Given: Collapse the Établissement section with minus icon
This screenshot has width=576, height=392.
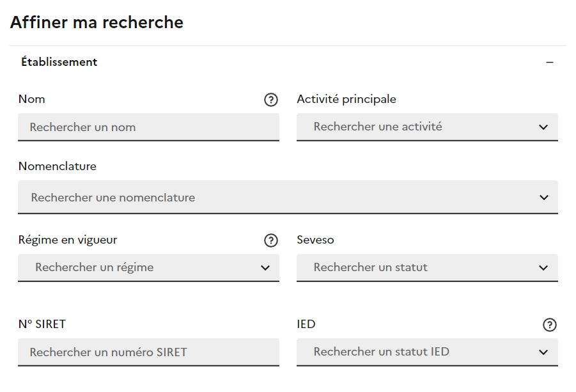Looking at the screenshot, I should 550,63.
